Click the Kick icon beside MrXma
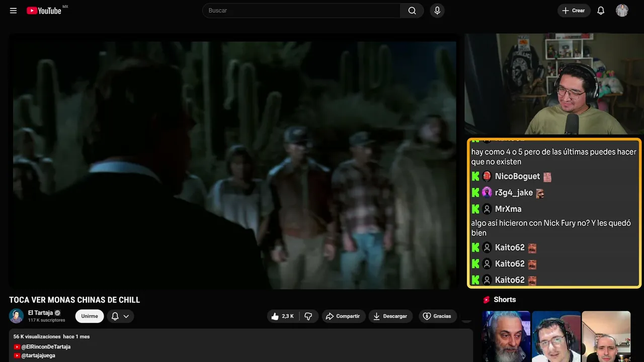Screen dimensions: 644x362 [x=475, y=209]
